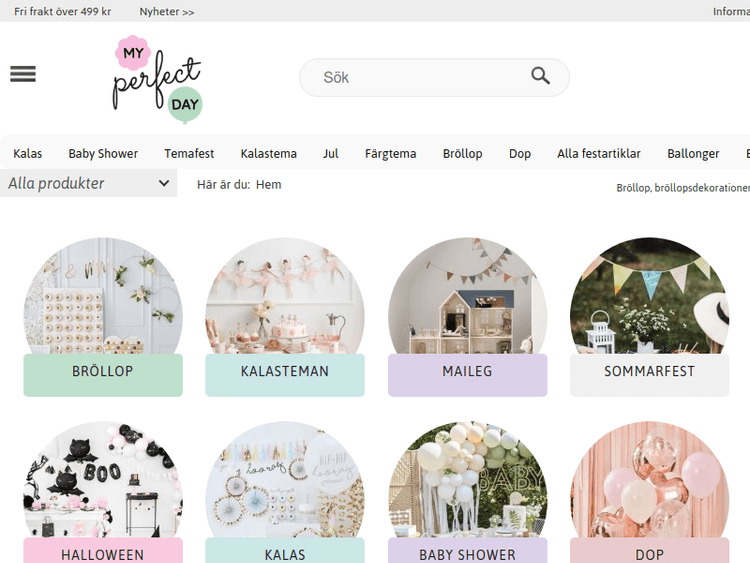The width and height of the screenshot is (750, 563).
Task: Go to the Temafest menu item
Action: click(189, 153)
